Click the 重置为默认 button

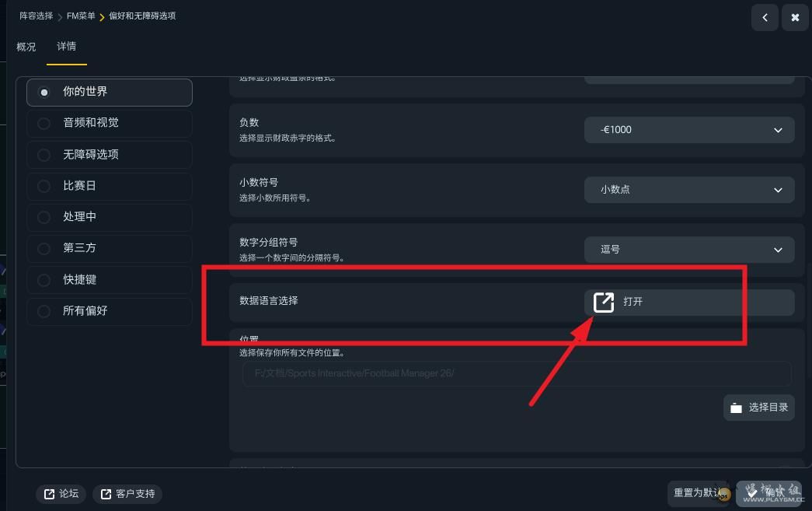coord(697,493)
